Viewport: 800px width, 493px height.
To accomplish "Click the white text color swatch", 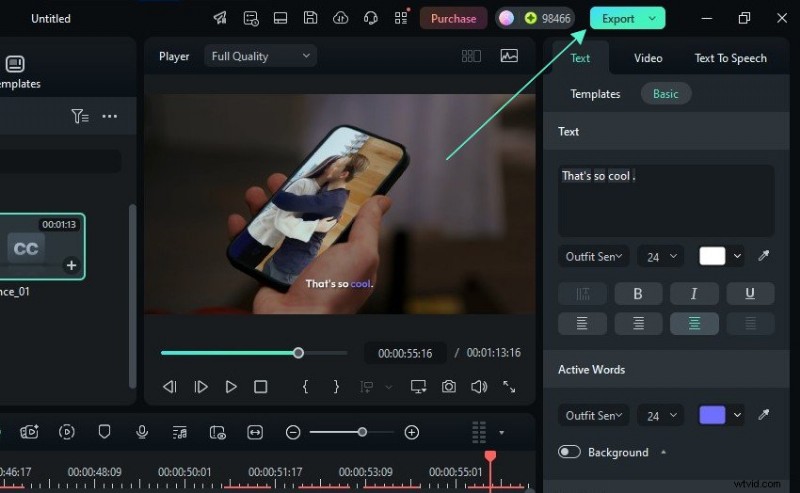I will click(712, 256).
